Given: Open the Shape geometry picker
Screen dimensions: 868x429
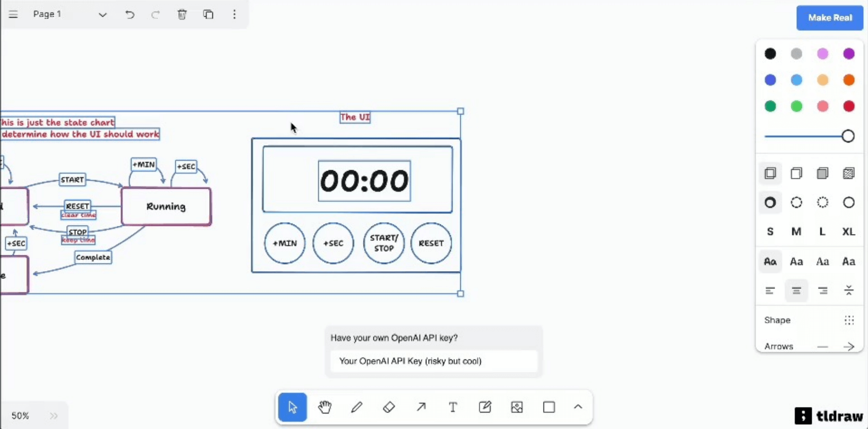Looking at the screenshot, I should click(x=849, y=320).
